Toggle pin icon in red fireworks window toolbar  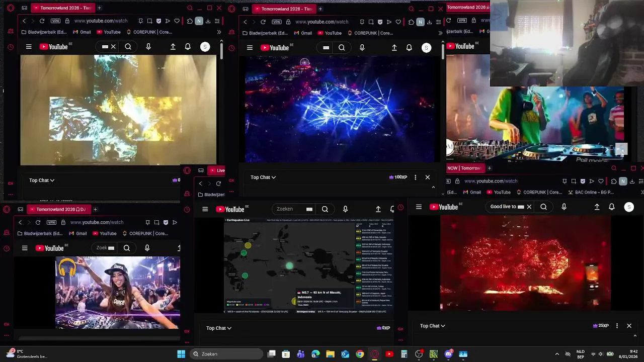565,181
